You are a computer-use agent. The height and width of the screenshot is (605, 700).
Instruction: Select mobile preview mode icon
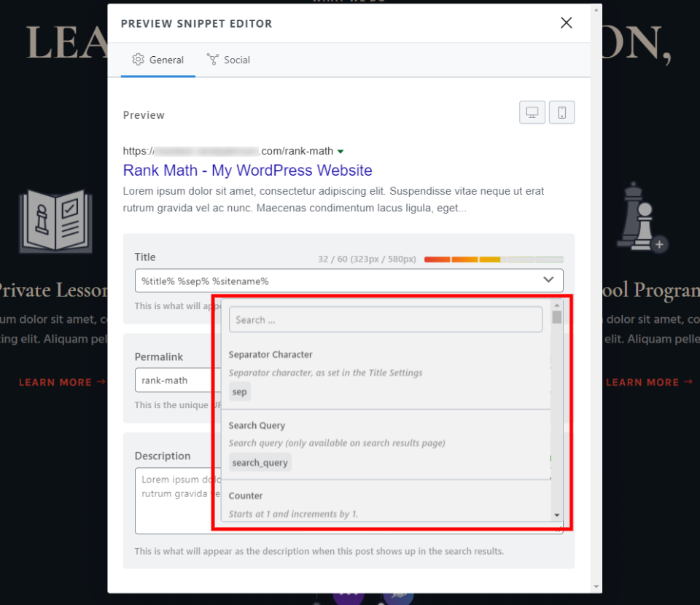point(561,112)
